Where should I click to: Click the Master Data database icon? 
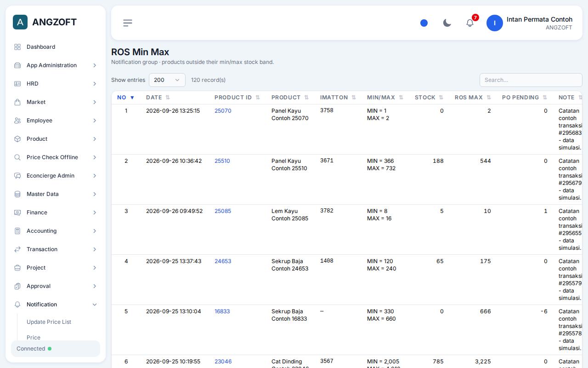(17, 194)
